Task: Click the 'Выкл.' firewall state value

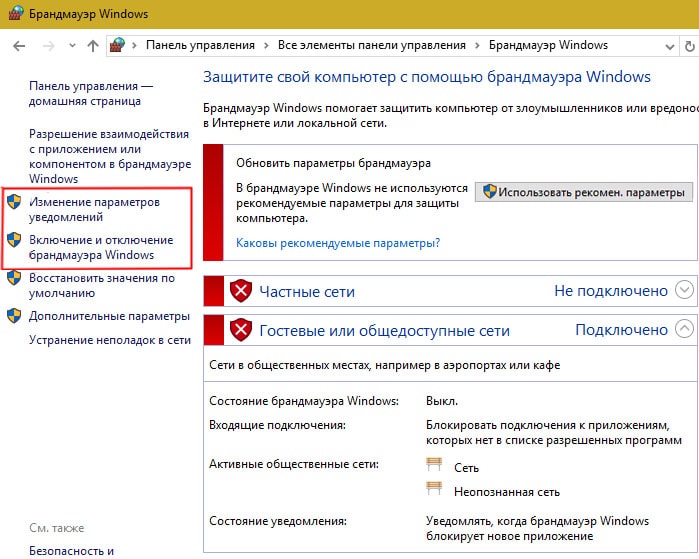Action: [442, 401]
